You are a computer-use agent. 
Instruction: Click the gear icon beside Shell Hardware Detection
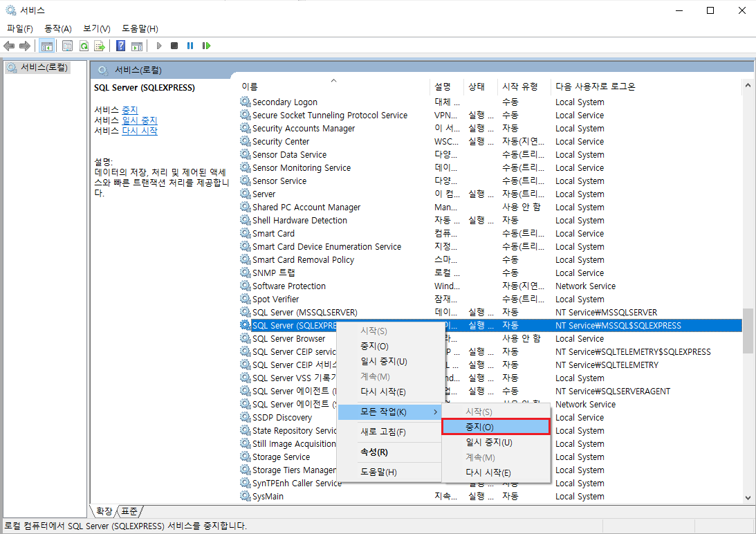click(x=246, y=220)
